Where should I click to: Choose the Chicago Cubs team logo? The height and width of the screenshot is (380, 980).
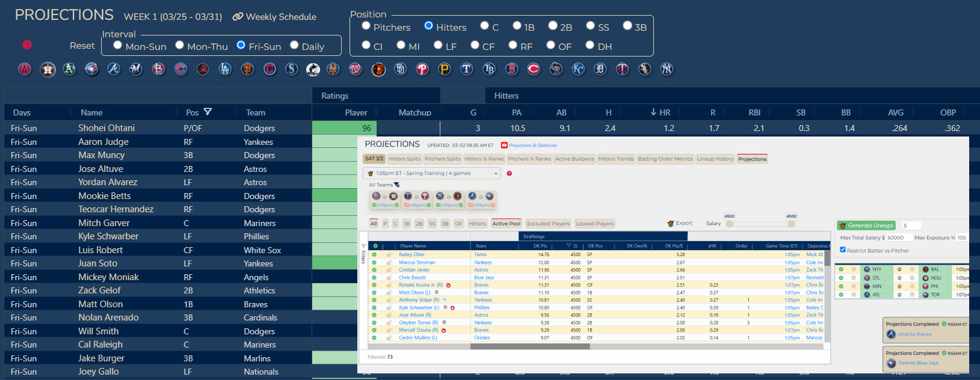coord(180,69)
